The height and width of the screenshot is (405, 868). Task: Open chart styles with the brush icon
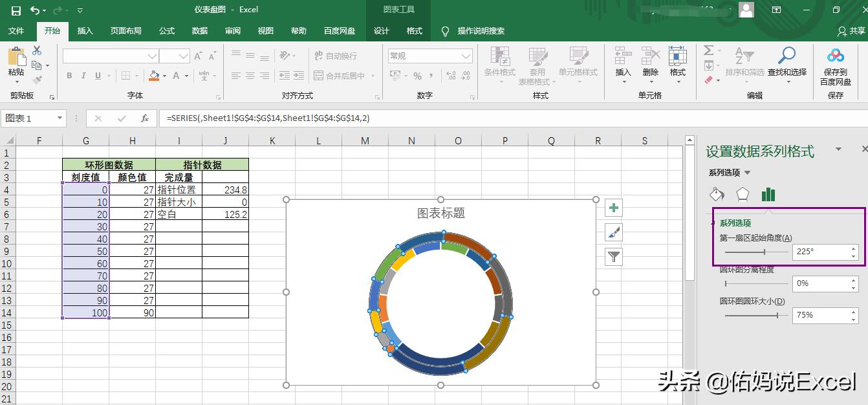[x=613, y=232]
